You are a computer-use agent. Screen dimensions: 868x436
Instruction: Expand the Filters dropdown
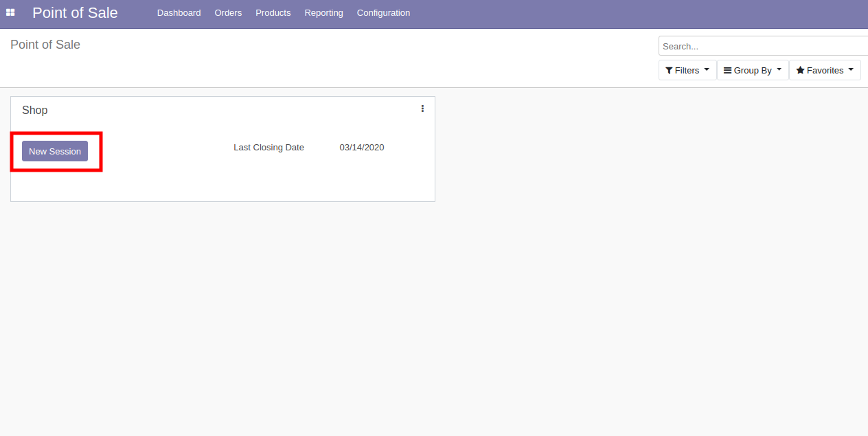point(687,70)
